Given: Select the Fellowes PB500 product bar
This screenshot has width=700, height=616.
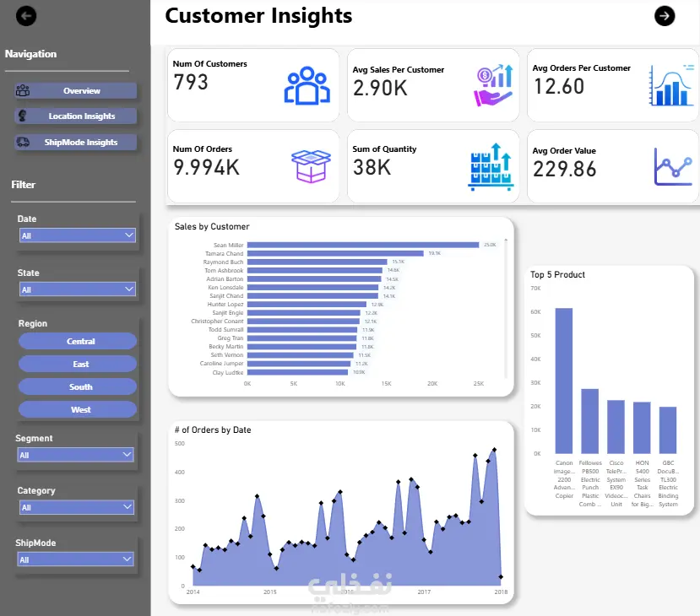Looking at the screenshot, I should pyautogui.click(x=589, y=422).
